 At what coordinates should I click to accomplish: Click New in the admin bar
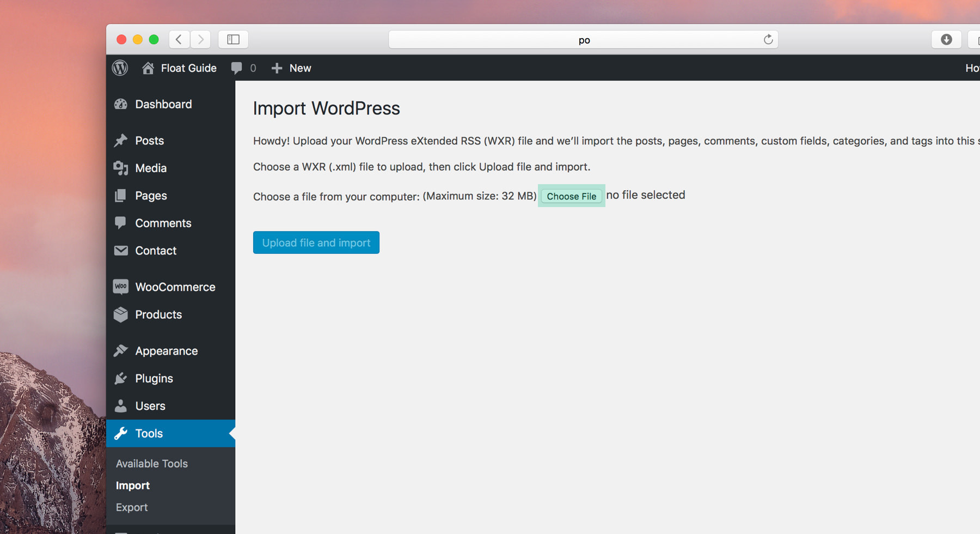[300, 68]
